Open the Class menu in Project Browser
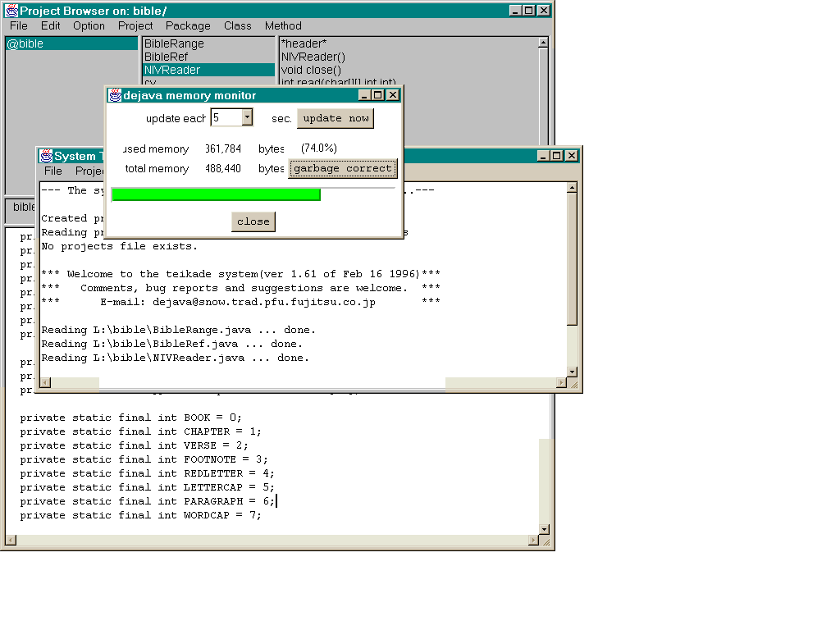Viewport: 840px width, 630px height. click(237, 25)
